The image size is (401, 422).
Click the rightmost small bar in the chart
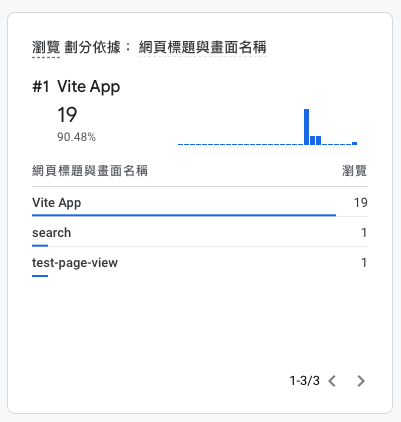coord(354,143)
